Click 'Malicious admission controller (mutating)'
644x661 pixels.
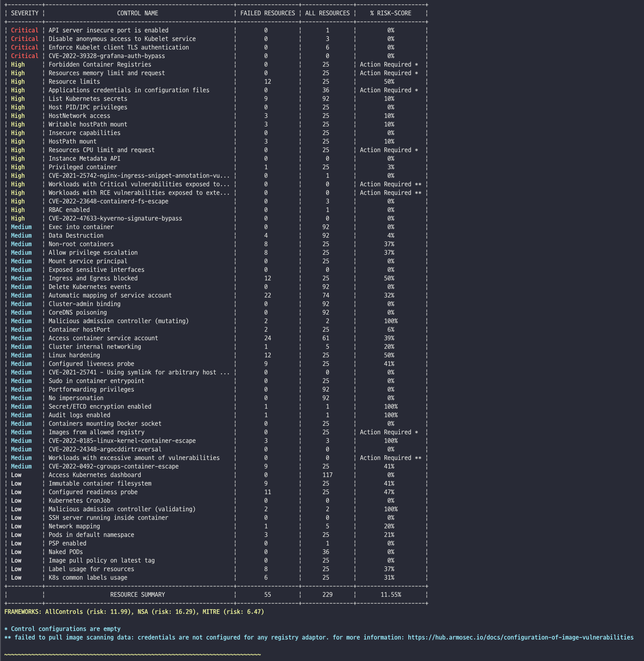pyautogui.click(x=119, y=321)
